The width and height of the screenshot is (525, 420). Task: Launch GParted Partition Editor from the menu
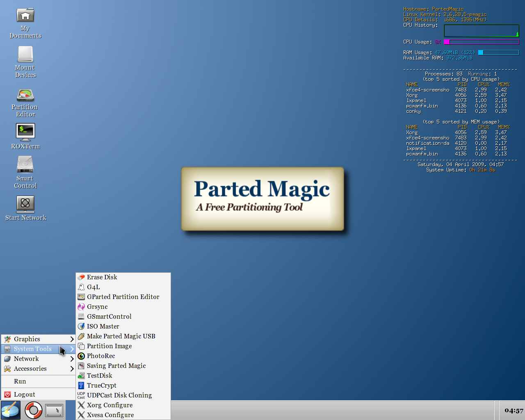pyautogui.click(x=123, y=297)
